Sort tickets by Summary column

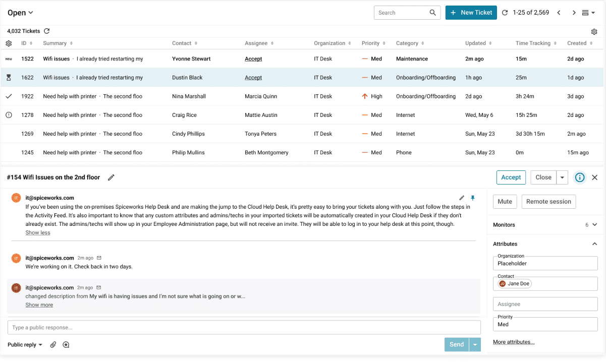[58, 43]
